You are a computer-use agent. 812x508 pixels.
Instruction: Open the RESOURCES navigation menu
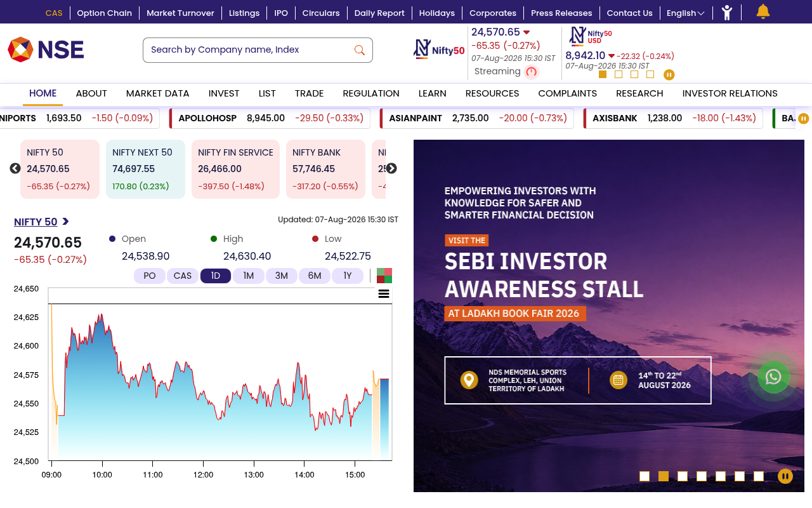[x=492, y=93]
